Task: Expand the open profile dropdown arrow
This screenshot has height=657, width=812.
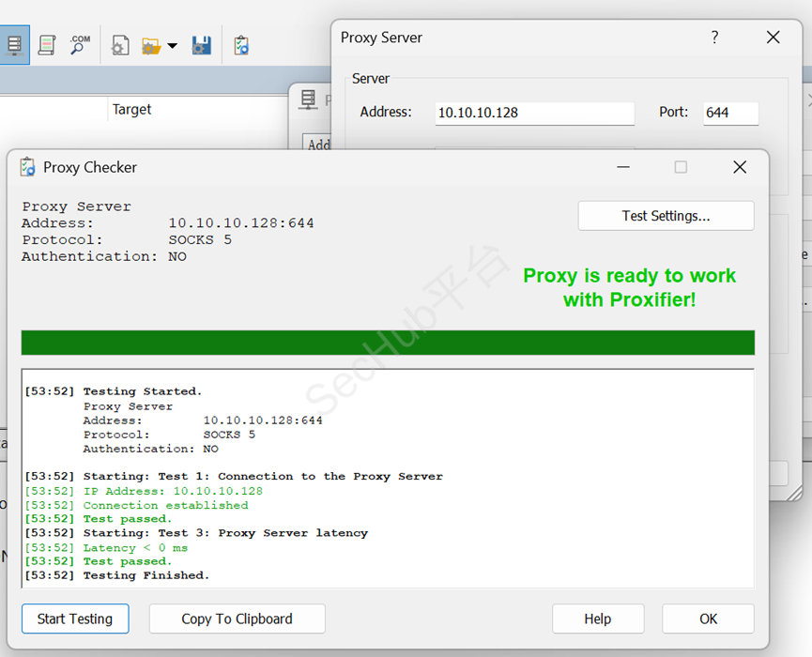Action: coord(173,46)
